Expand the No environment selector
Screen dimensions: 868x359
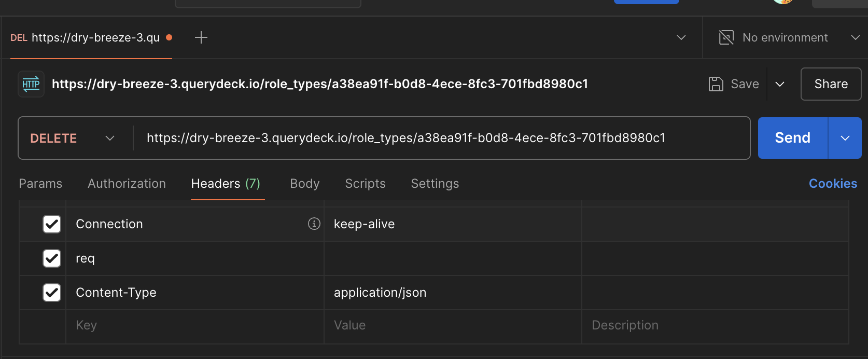(855, 37)
